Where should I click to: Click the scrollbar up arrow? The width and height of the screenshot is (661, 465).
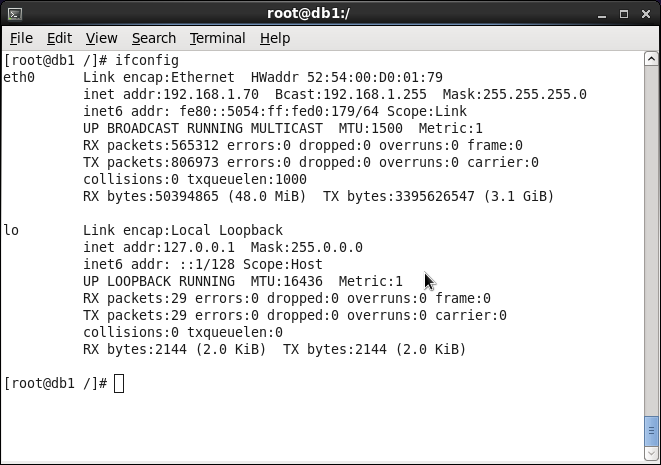(x=651, y=59)
